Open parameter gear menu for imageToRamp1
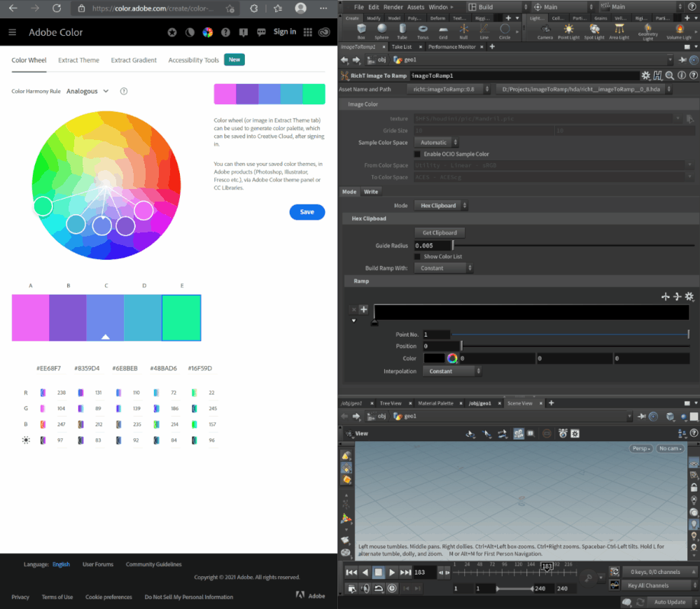 [x=645, y=75]
